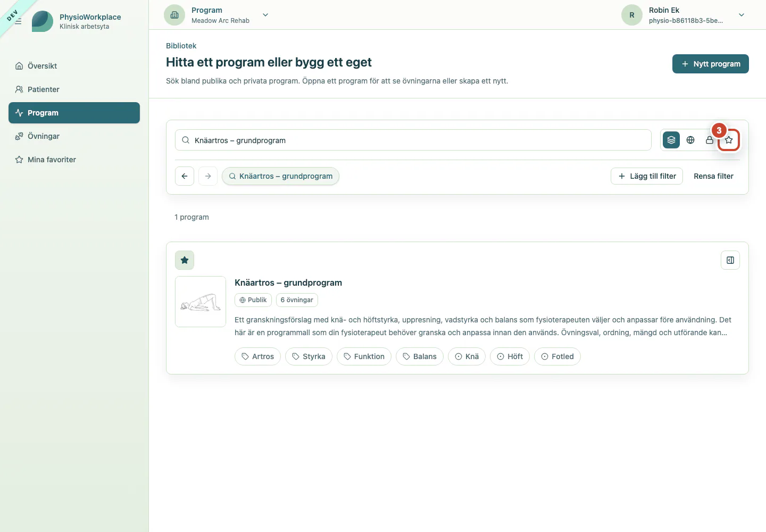Toggle the public globe filter
This screenshot has width=766, height=532.
(690, 140)
